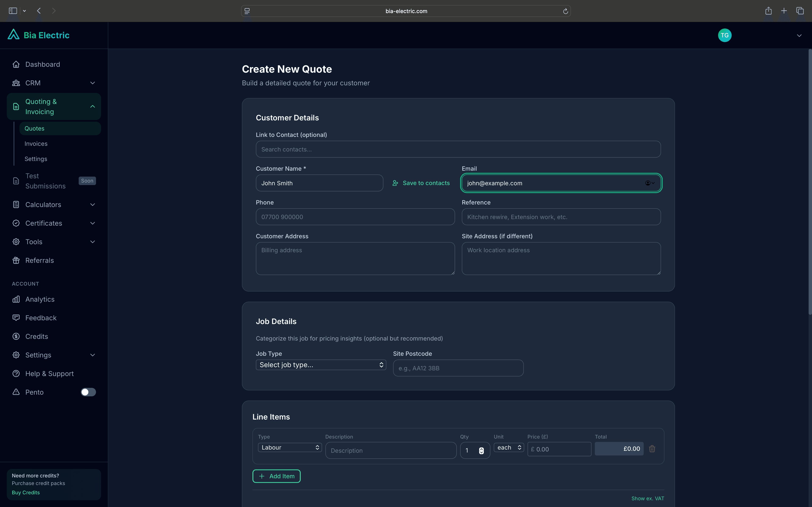Click the Help & Support question icon
The height and width of the screenshot is (507, 812).
coord(16,373)
